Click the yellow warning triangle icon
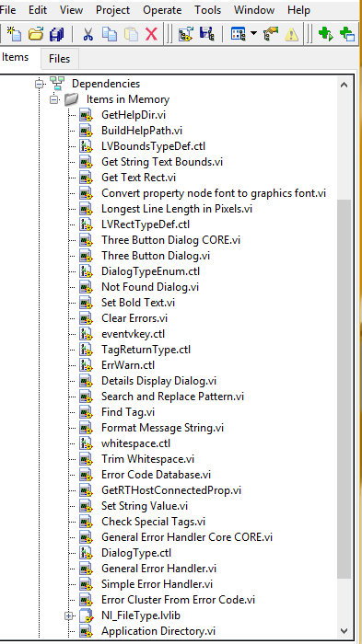The width and height of the screenshot is (362, 644). [x=292, y=34]
